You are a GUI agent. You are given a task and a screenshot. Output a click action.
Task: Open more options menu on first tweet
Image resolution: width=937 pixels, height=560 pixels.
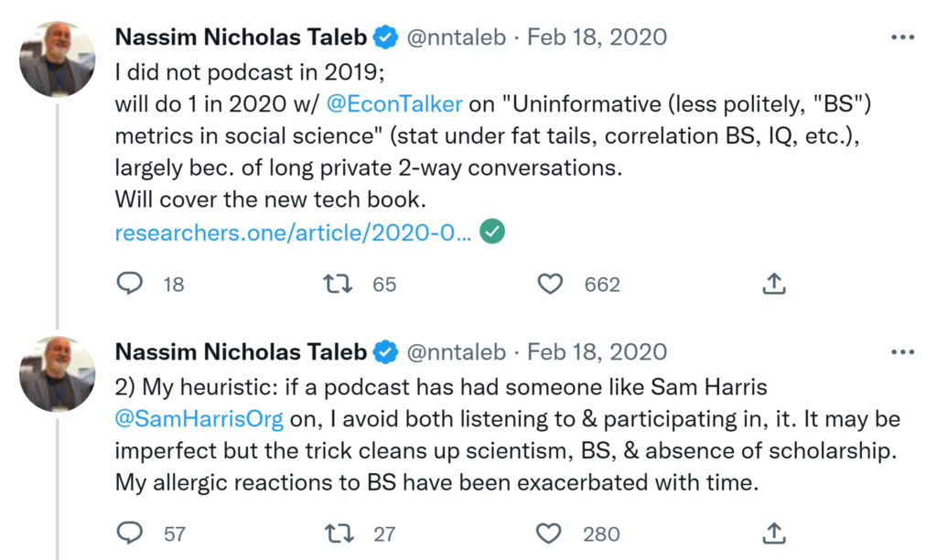(x=902, y=38)
